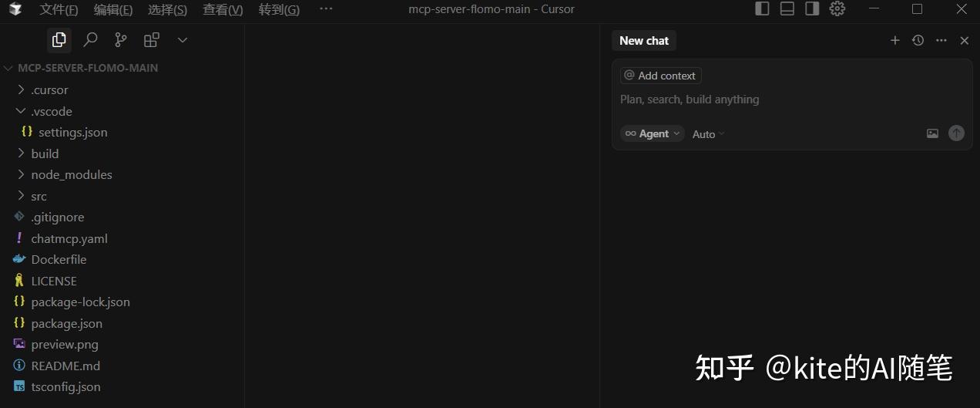Open the Source Control view
Viewport: 980px width, 408px height.
pos(121,39)
